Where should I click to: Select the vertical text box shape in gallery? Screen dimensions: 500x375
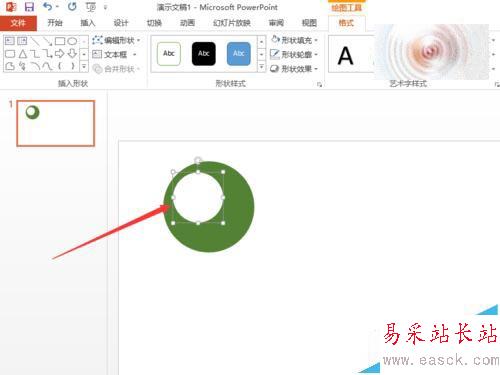[22, 41]
